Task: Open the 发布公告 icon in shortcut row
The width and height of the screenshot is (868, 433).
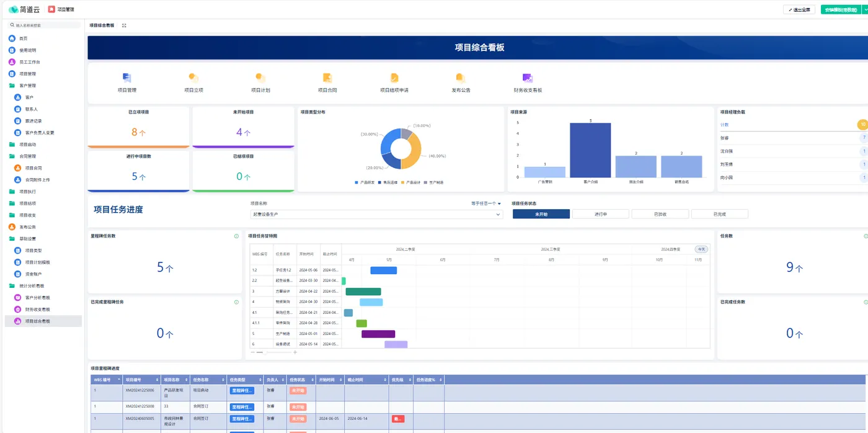Action: click(461, 78)
